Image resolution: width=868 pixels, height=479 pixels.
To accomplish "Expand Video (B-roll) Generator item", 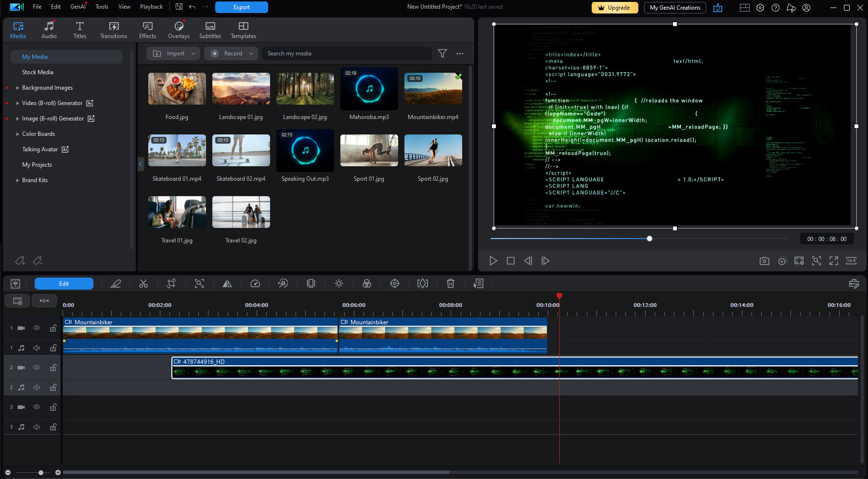I will 18,103.
